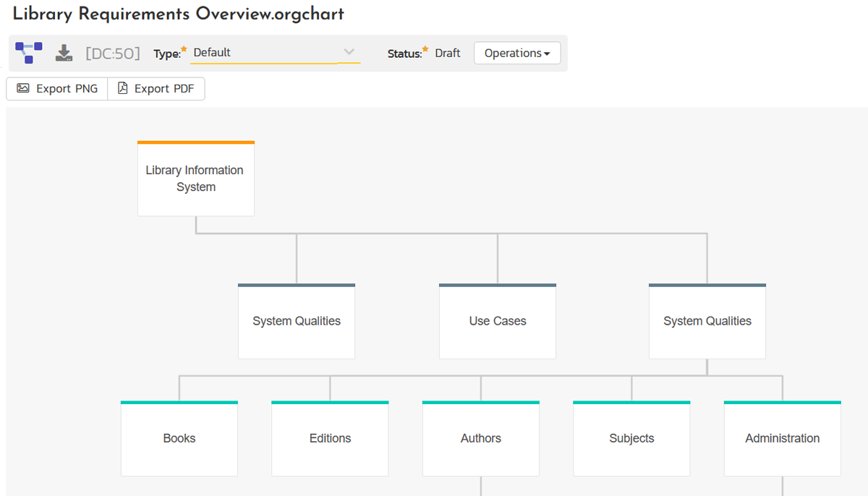
Task: Select the System Qualities node beside Library Information System
Action: pos(297,321)
